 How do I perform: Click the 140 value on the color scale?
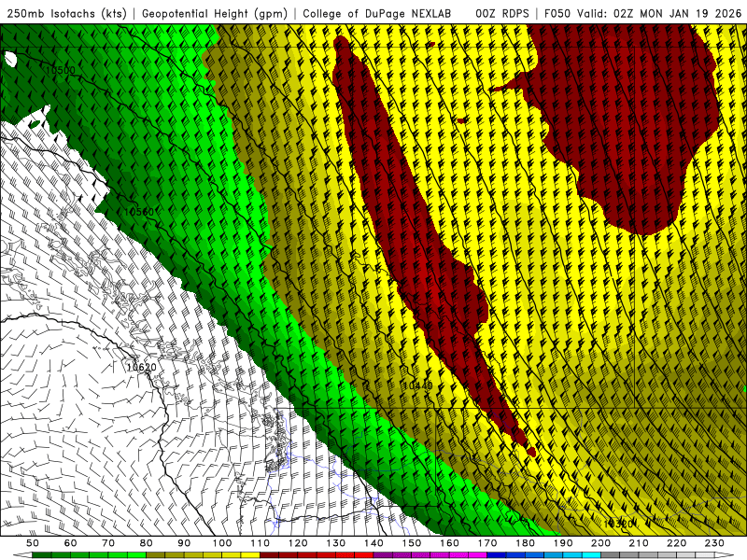373,543
